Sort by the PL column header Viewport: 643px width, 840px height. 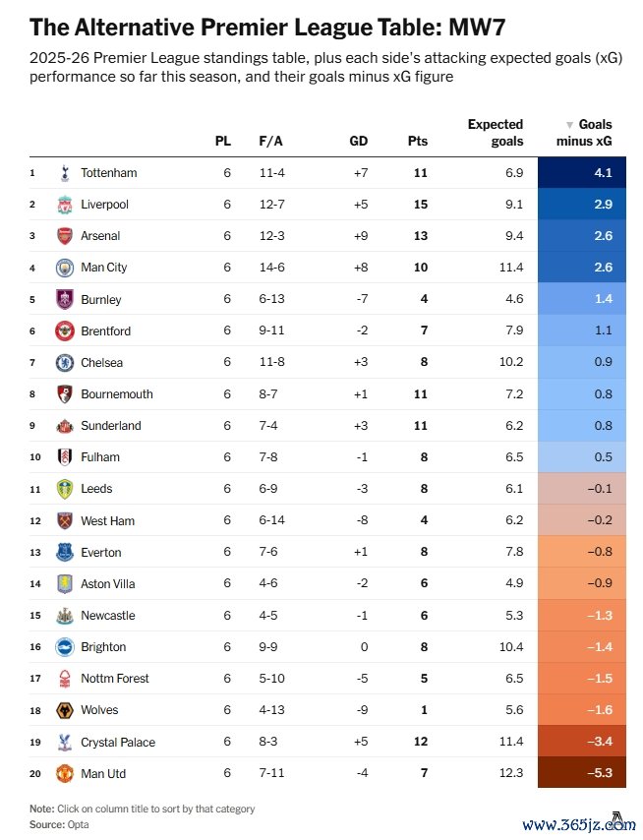point(223,141)
